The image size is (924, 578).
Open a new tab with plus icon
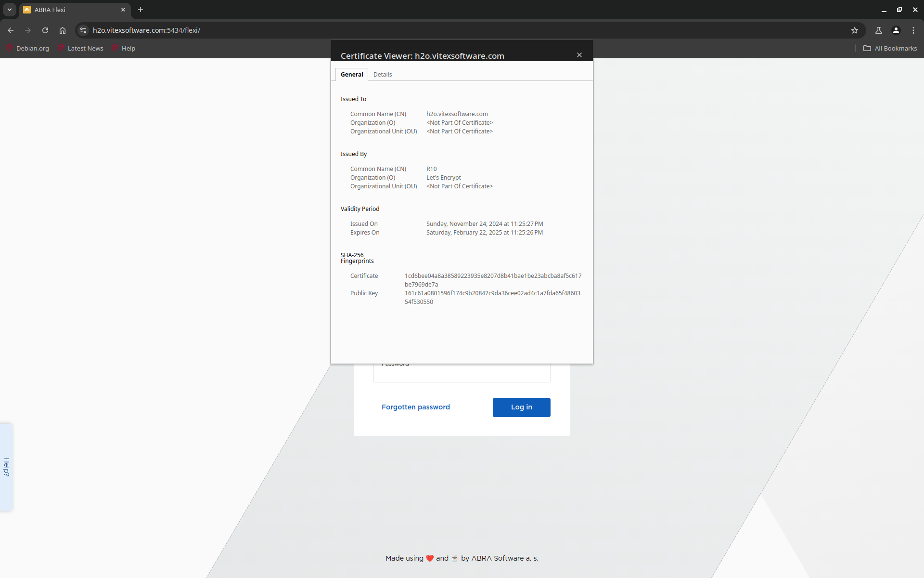pyautogui.click(x=141, y=10)
